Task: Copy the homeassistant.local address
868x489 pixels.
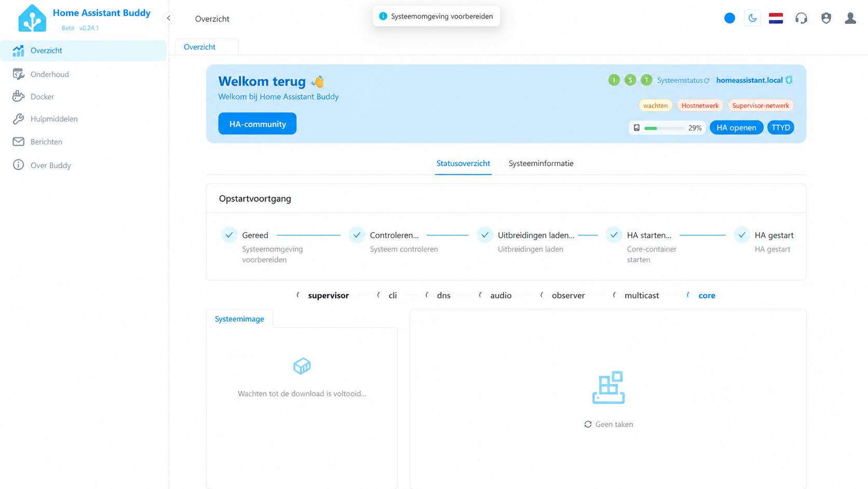Action: pos(789,80)
